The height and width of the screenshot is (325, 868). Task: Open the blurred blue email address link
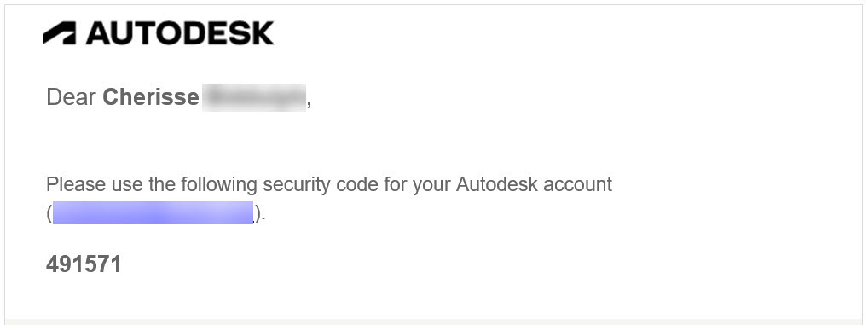click(153, 213)
